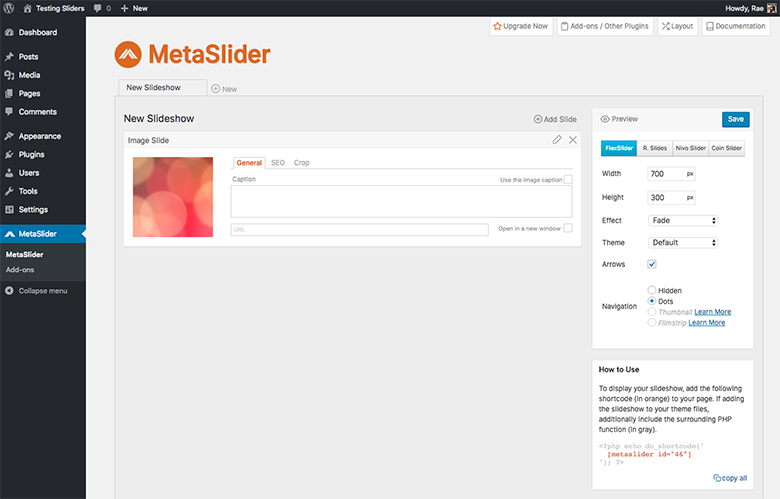The image size is (780, 499).
Task: Open the New content menu
Action: (x=134, y=8)
